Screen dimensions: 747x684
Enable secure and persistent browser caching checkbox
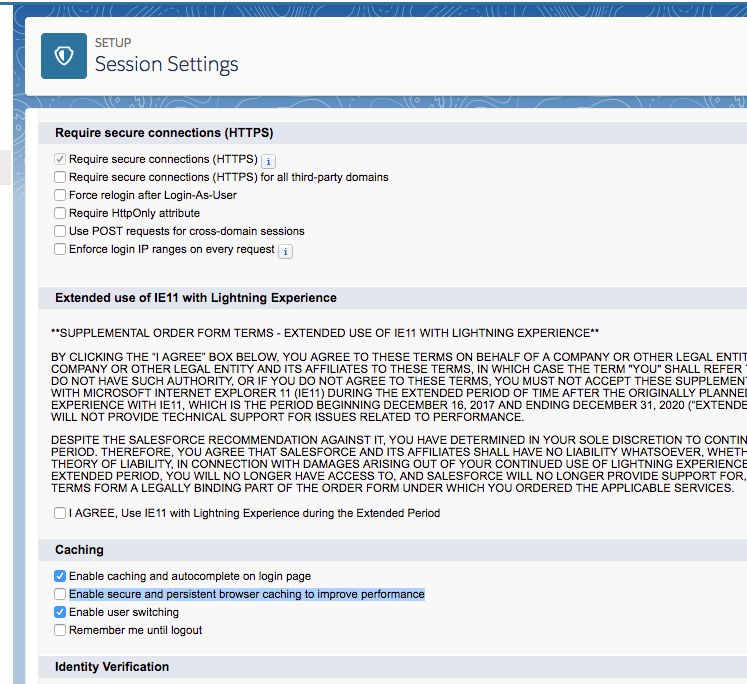pyautogui.click(x=60, y=594)
